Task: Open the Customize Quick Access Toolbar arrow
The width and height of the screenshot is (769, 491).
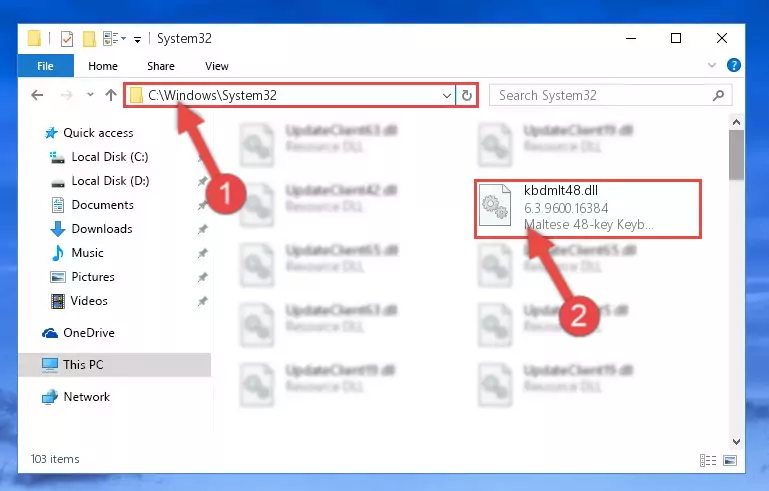Action: point(138,39)
